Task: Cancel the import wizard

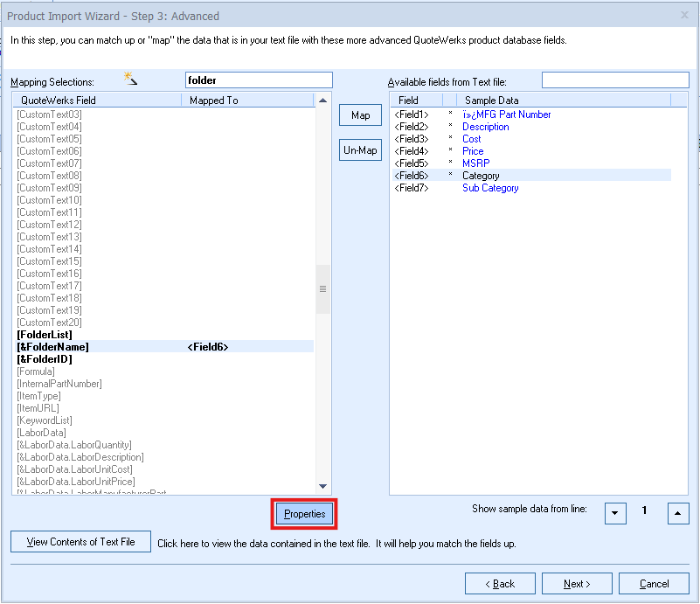Action: (654, 584)
